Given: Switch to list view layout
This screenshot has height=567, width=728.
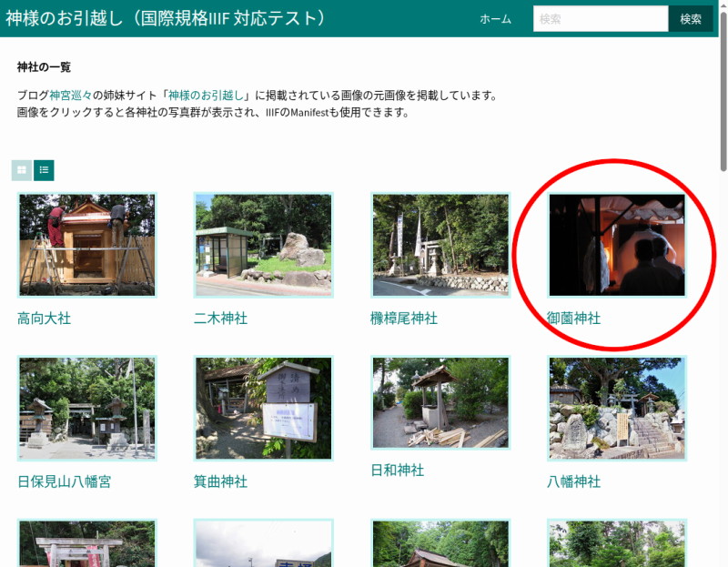Looking at the screenshot, I should [44, 170].
